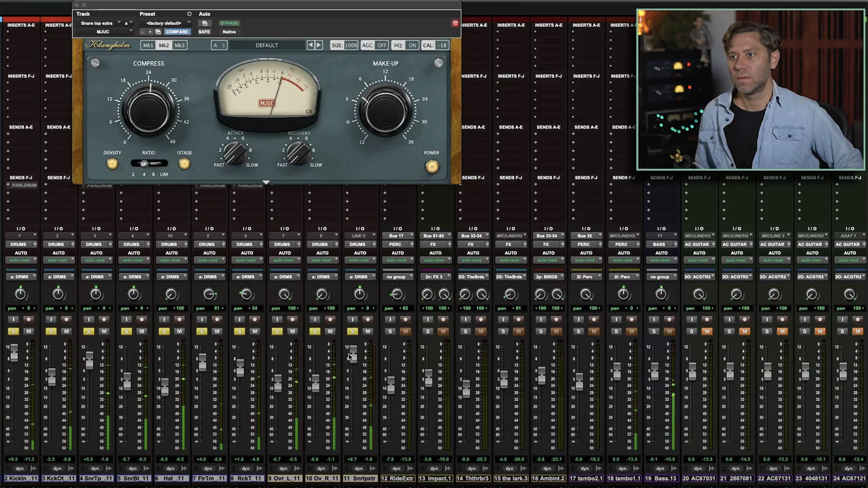The height and width of the screenshot is (488, 868).
Task: Change the SIZE 100% setting
Action: click(x=344, y=45)
